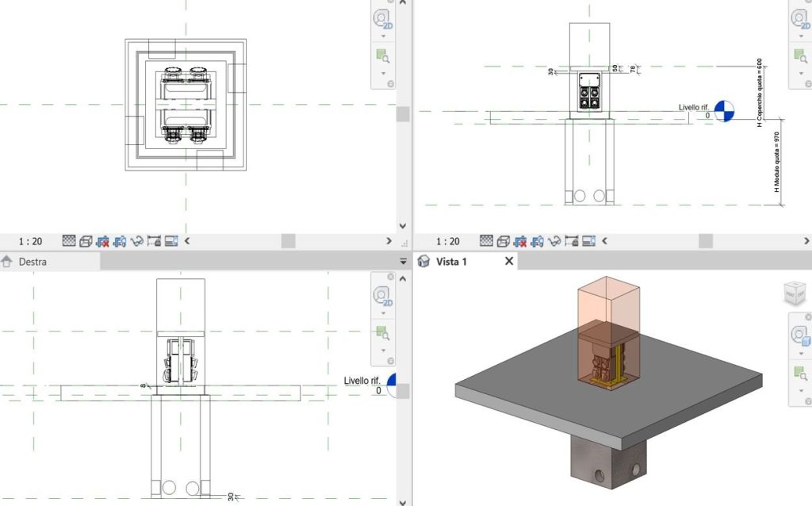
Task: Click the ViewCube in Vista 1 view
Action: pyautogui.click(x=796, y=293)
